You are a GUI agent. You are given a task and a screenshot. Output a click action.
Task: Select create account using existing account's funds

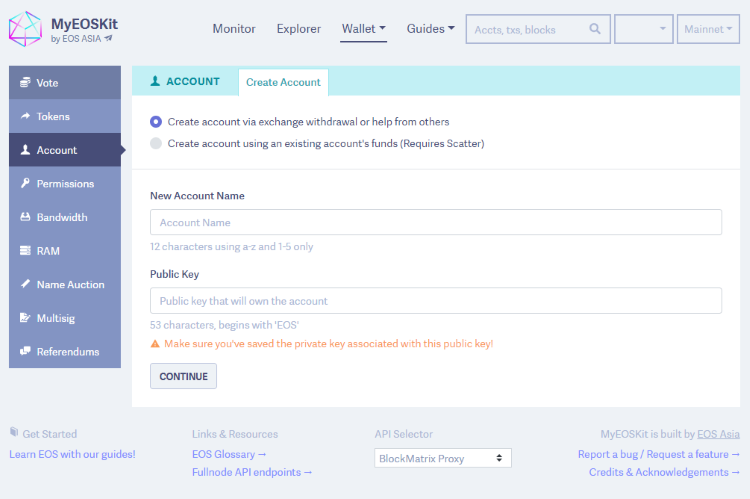coord(156,143)
